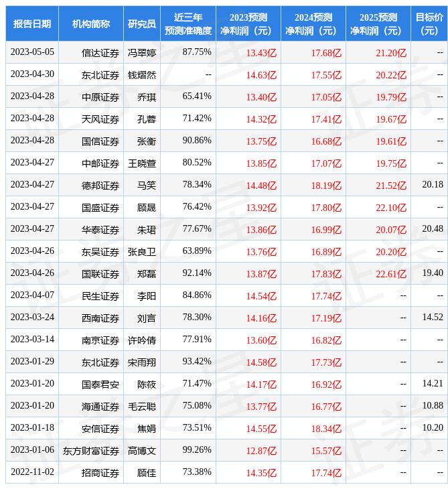
Task: Select institution 南京证券
Action: point(100,340)
